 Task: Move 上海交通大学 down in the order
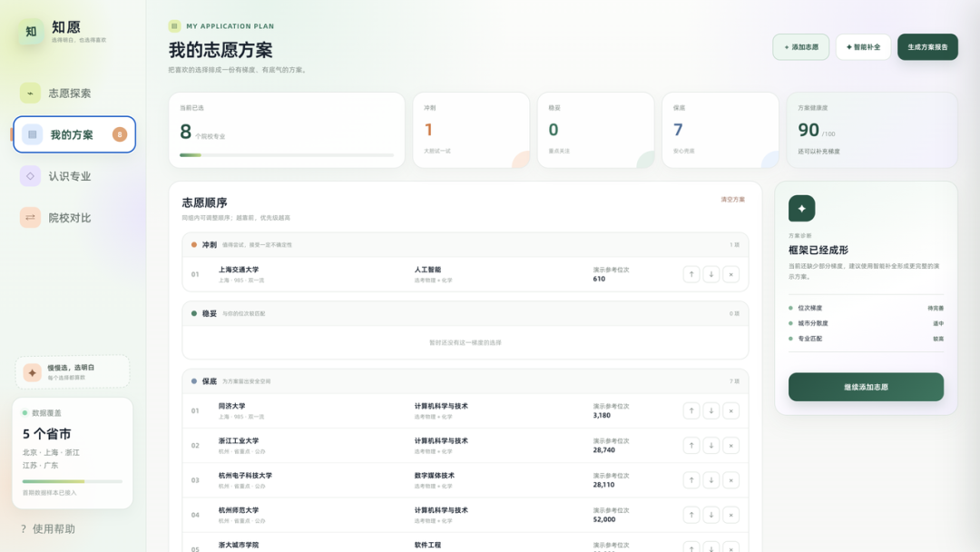coord(711,274)
